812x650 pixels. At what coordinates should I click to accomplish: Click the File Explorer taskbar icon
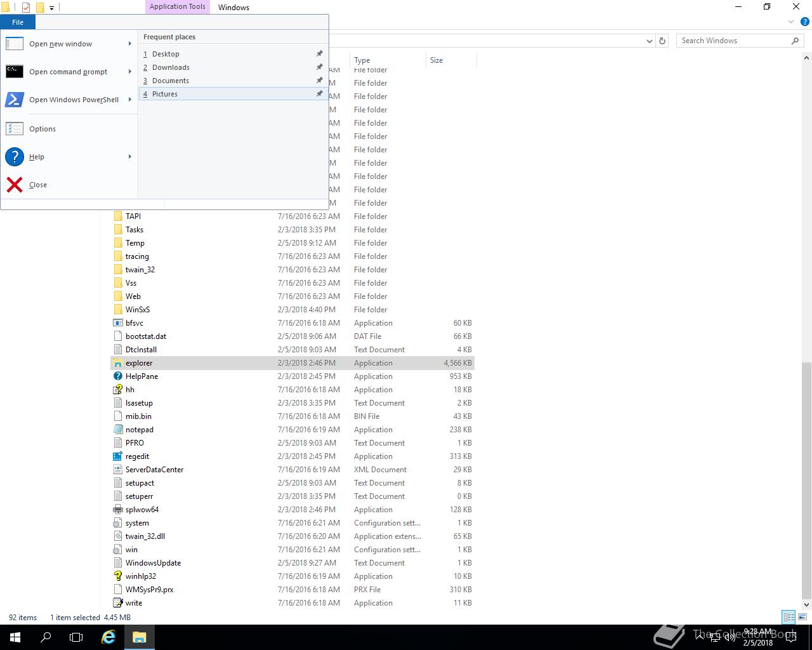click(x=140, y=637)
